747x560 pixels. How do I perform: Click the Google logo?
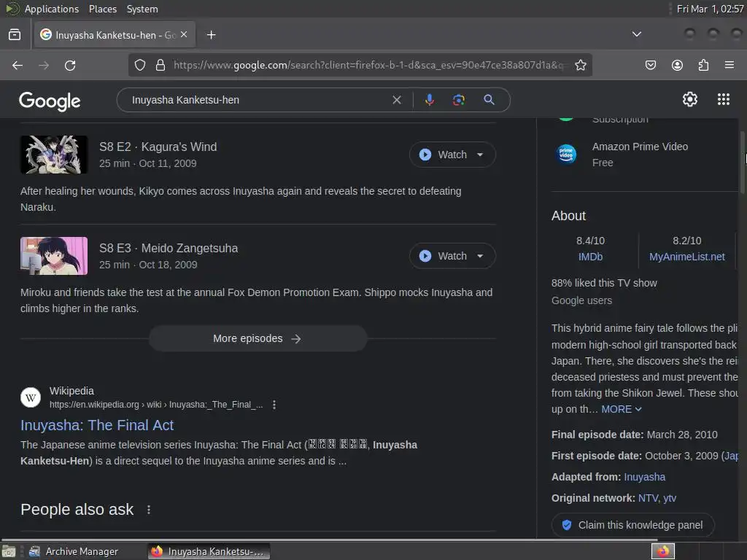coord(50,101)
